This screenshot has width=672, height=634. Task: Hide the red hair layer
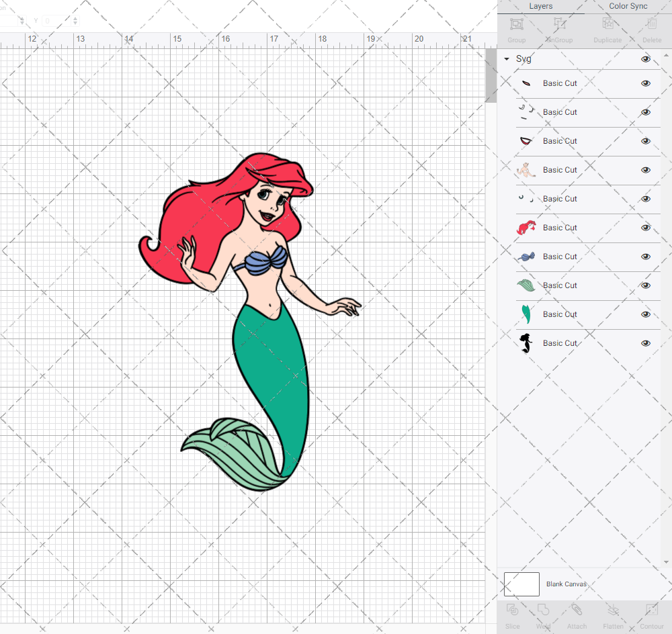645,228
